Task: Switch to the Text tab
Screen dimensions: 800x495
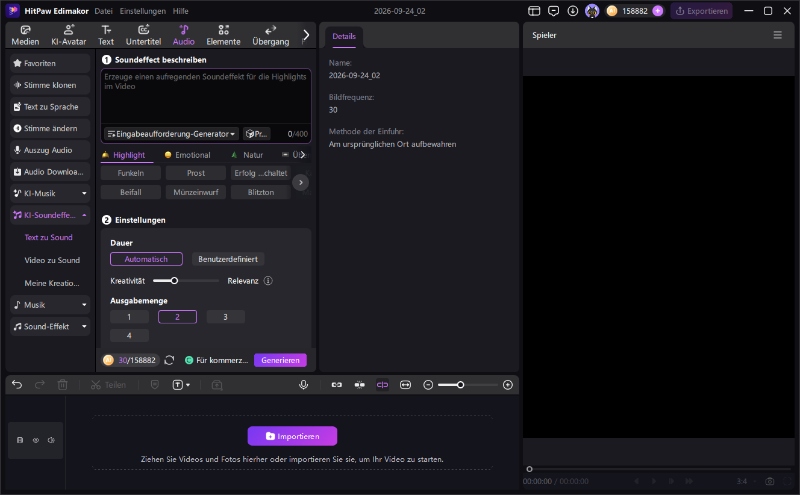Action: [x=106, y=35]
